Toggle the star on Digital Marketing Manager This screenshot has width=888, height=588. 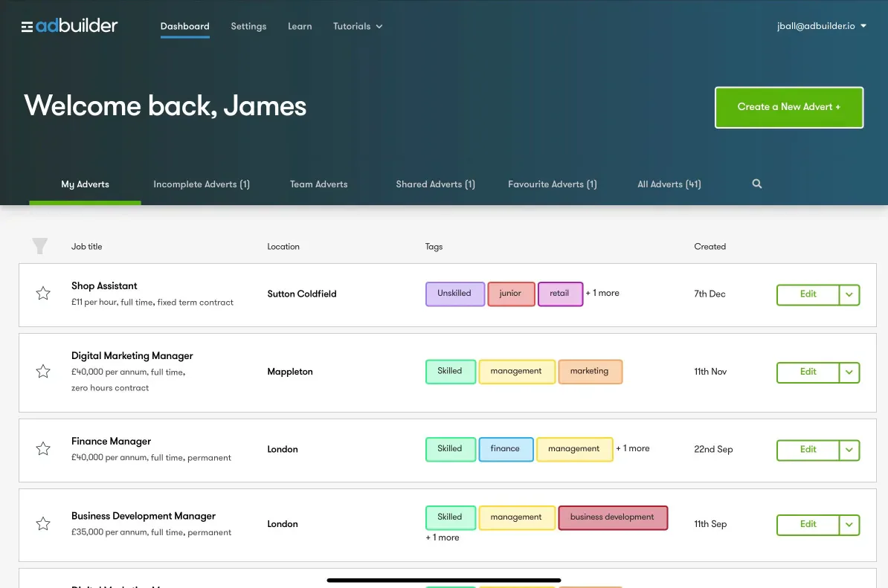[42, 372]
